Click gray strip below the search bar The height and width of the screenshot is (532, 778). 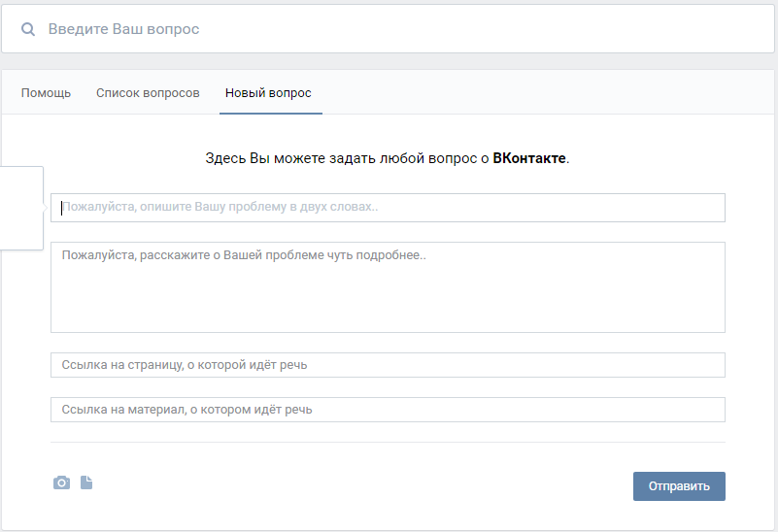click(x=389, y=61)
